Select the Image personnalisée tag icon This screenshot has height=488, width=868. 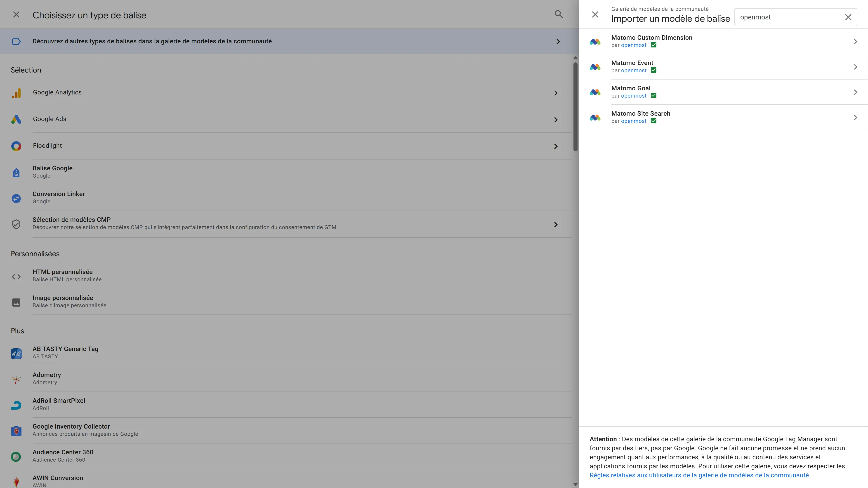pyautogui.click(x=16, y=302)
